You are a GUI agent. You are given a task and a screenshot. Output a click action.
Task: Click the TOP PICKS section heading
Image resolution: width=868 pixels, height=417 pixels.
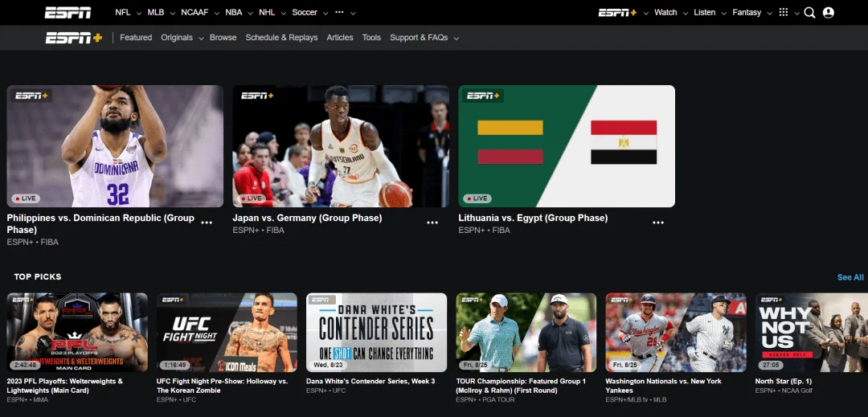38,276
